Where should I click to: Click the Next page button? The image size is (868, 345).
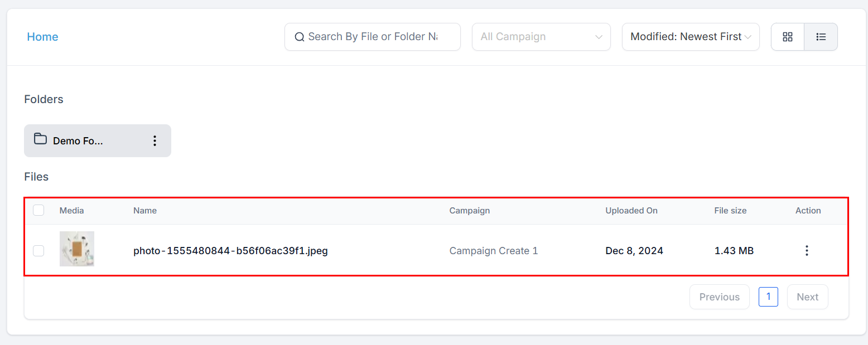807,297
